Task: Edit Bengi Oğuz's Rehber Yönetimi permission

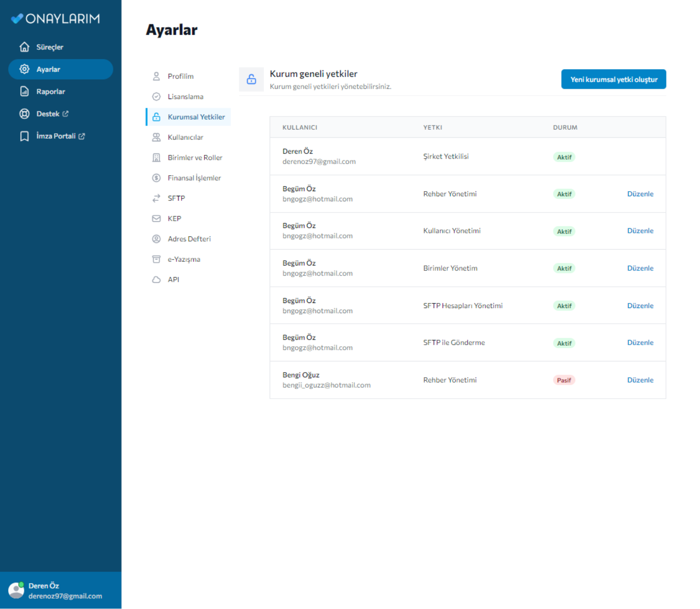Action: coord(640,380)
